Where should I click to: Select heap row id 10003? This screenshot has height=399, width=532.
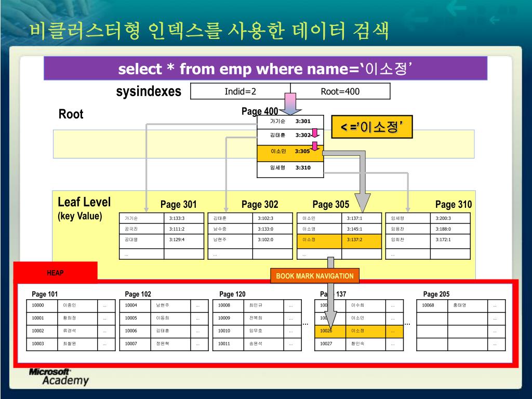[x=42, y=344]
